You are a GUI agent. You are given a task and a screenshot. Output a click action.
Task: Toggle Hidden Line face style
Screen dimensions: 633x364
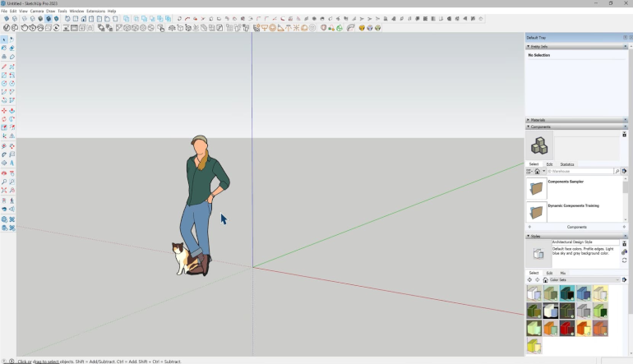click(x=32, y=19)
